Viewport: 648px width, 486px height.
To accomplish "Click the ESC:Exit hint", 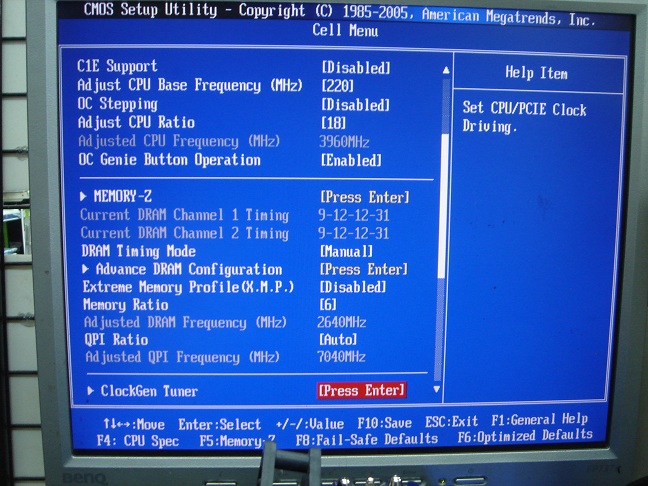I will pos(452,422).
